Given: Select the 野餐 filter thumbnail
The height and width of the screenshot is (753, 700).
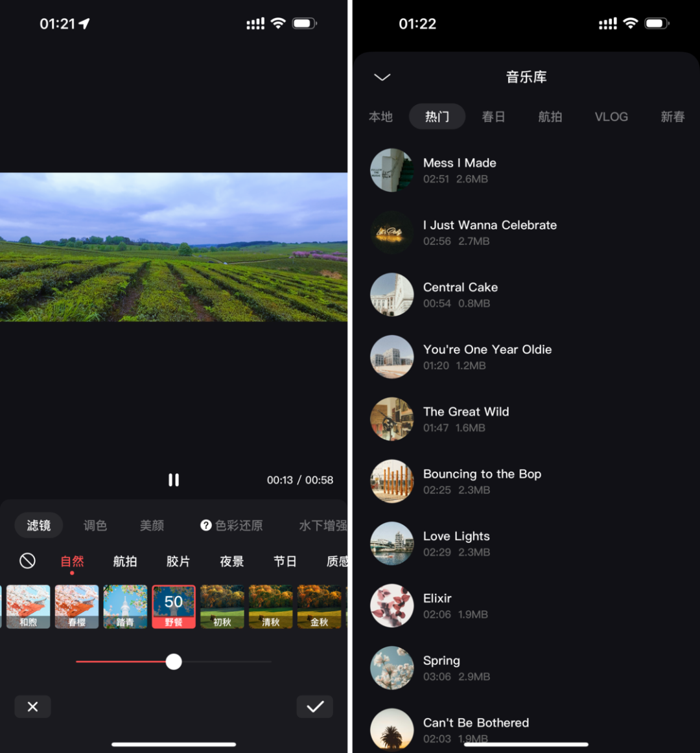Looking at the screenshot, I should 174,607.
